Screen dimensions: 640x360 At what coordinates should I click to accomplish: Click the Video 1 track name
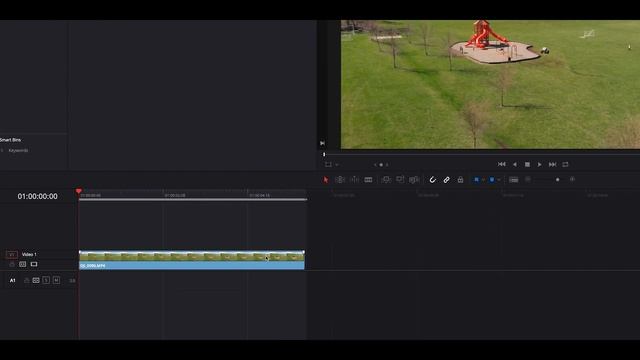pos(29,254)
